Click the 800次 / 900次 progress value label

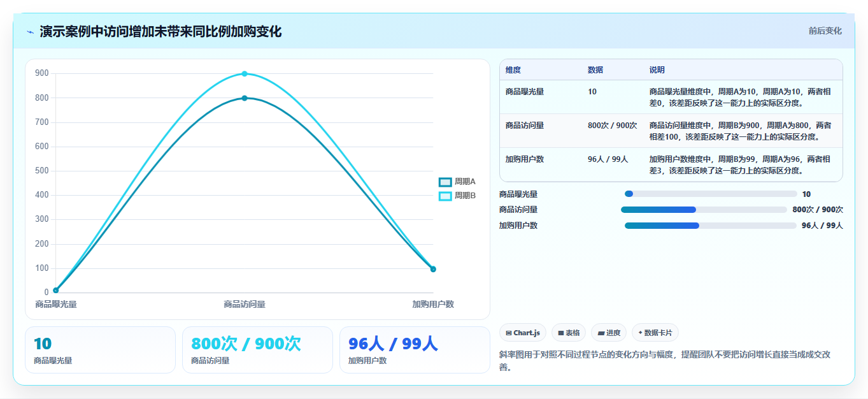(818, 210)
